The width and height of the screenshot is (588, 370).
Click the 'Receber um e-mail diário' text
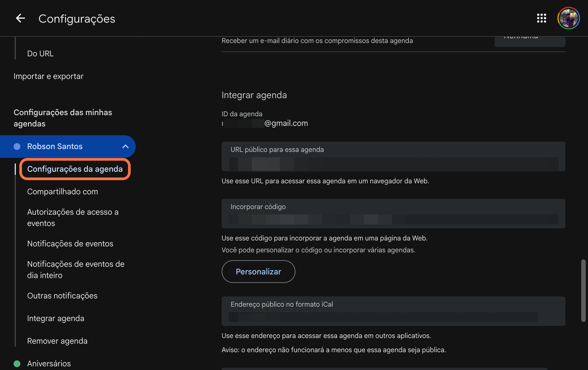point(317,41)
